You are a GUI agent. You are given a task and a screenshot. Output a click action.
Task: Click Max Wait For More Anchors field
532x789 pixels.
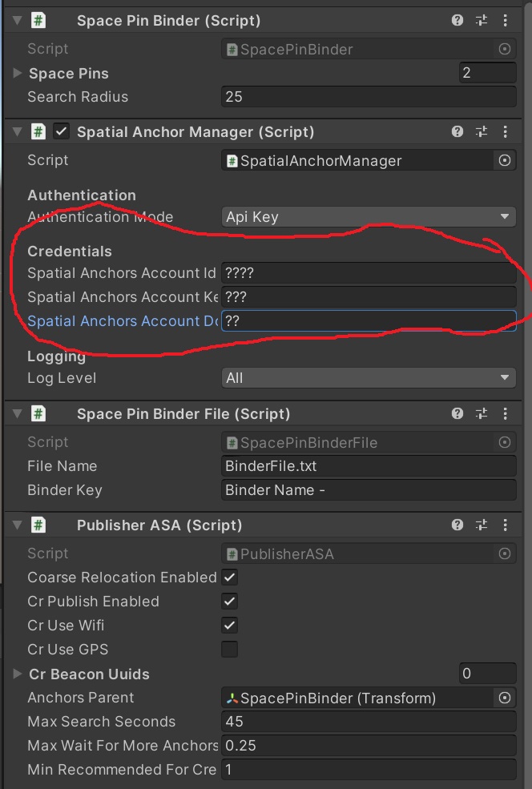pyautogui.click(x=369, y=745)
